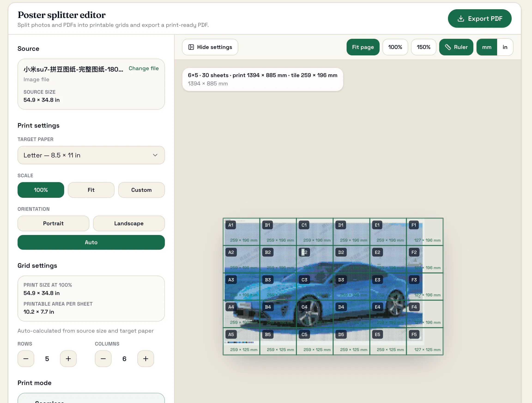Select tile A3 in the grid
The width and height of the screenshot is (532, 403).
point(242,287)
